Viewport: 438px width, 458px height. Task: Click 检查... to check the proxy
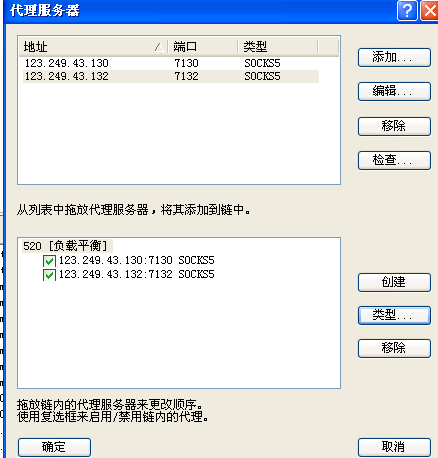point(394,160)
